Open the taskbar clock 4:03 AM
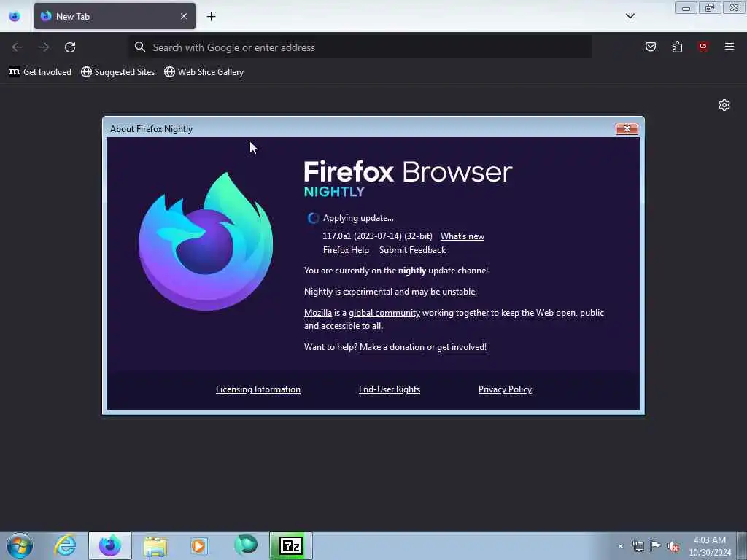The height and width of the screenshot is (560, 747). pyautogui.click(x=710, y=546)
